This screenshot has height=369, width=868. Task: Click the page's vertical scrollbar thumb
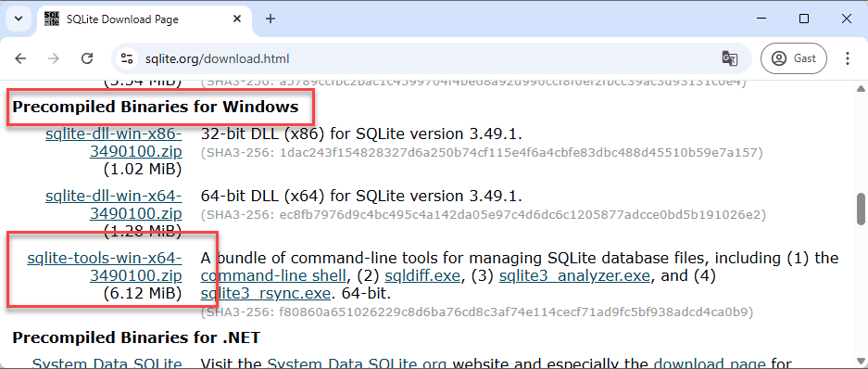861,210
